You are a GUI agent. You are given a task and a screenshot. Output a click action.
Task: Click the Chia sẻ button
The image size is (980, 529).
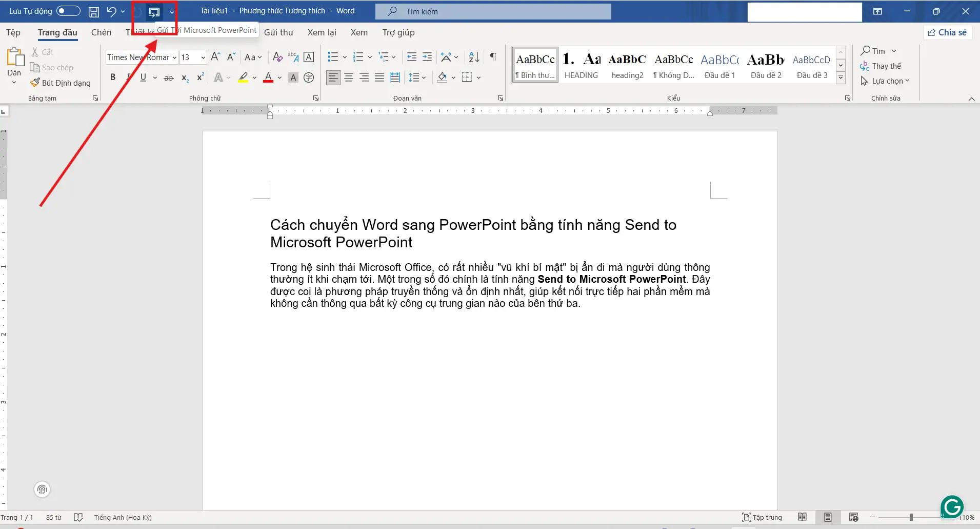tap(948, 32)
